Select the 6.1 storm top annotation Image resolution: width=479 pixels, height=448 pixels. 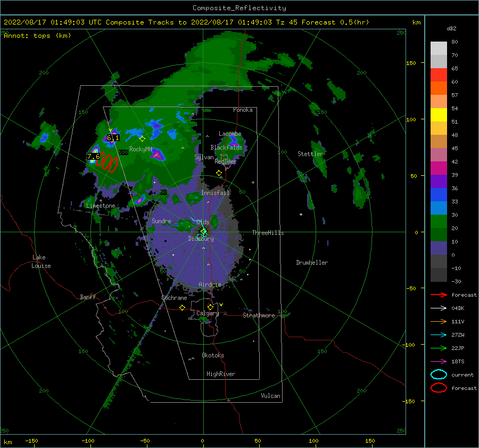[x=113, y=138]
